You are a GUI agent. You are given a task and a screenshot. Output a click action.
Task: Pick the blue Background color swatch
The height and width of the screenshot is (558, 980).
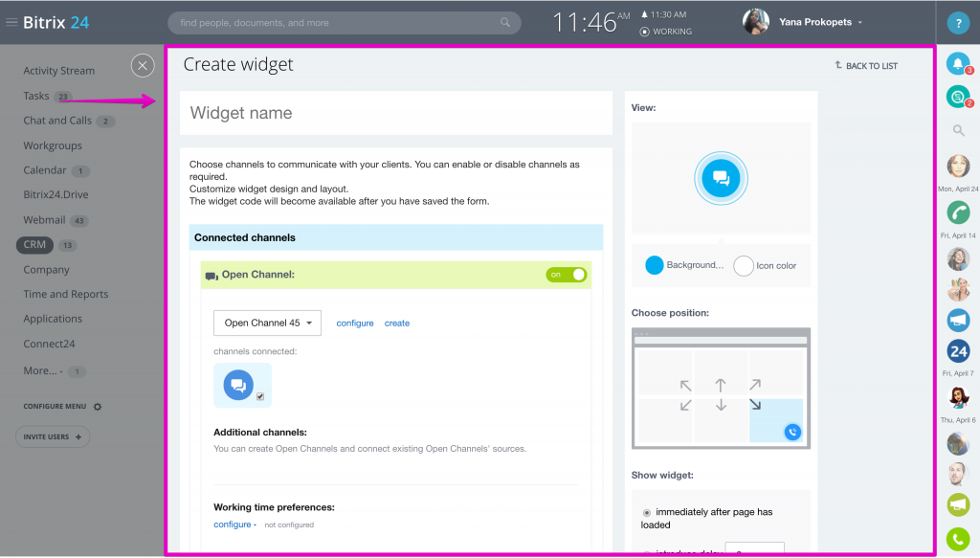pos(655,265)
